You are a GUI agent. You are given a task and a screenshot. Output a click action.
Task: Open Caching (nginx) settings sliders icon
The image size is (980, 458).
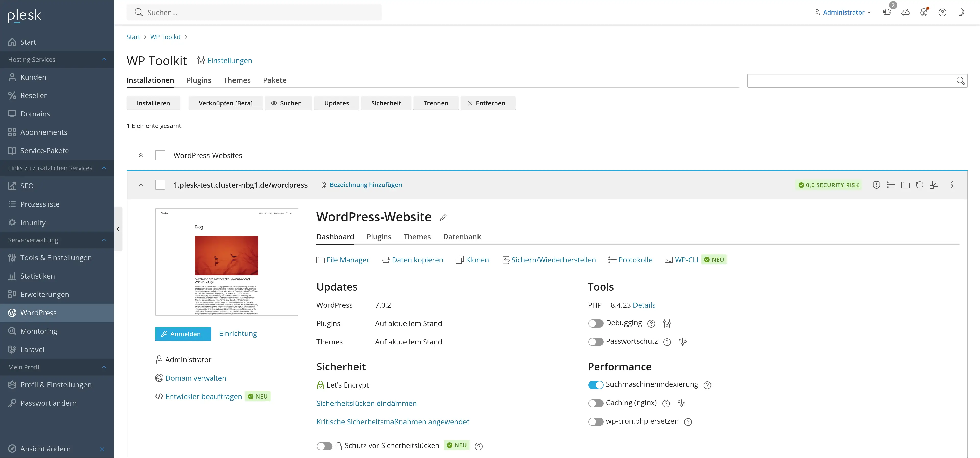pos(682,403)
